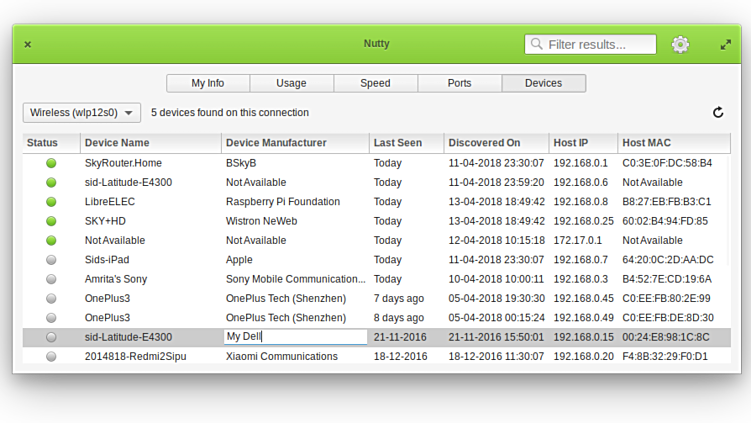The image size is (752, 423).
Task: Click green status dot for LibreELEC
Action: click(51, 202)
